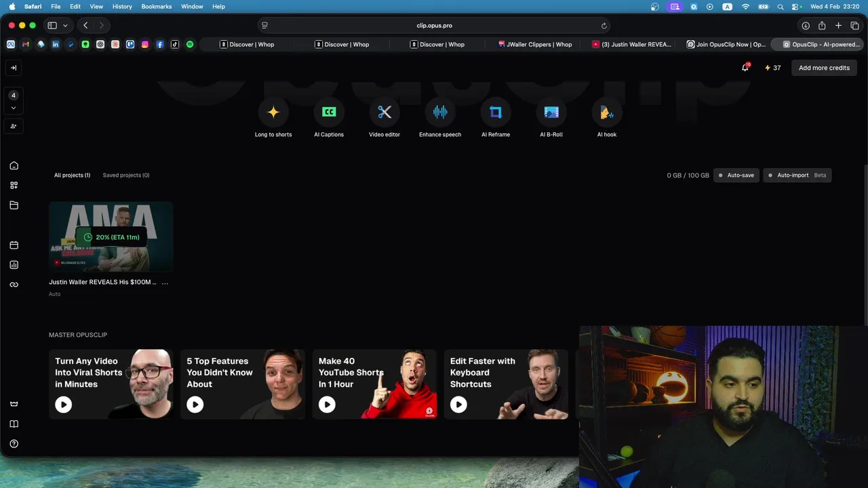Open the AI B-Roll tool
Image resolution: width=868 pixels, height=488 pixels.
coord(551,113)
